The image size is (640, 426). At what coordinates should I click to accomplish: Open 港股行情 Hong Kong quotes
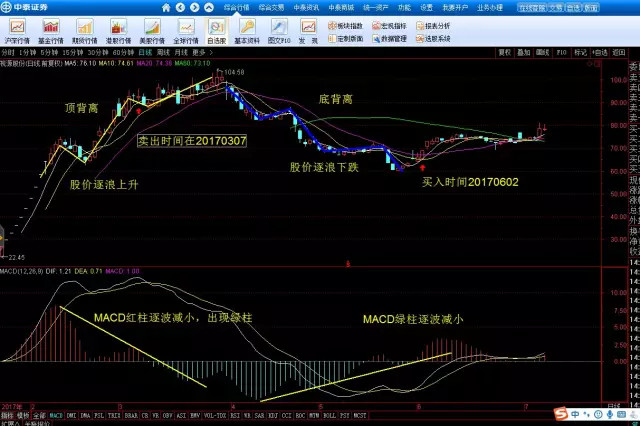click(x=119, y=31)
